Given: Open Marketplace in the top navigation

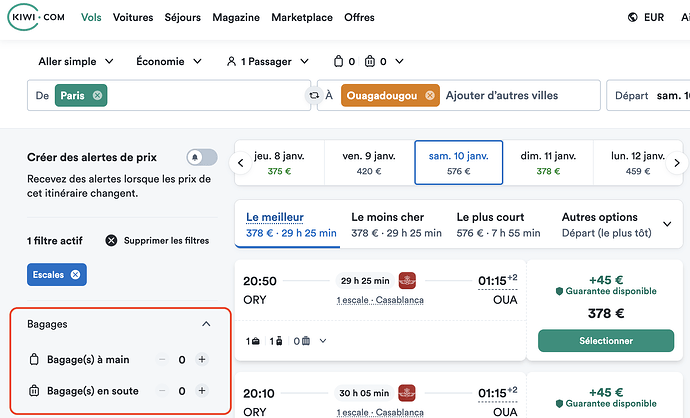Looking at the screenshot, I should pyautogui.click(x=302, y=17).
